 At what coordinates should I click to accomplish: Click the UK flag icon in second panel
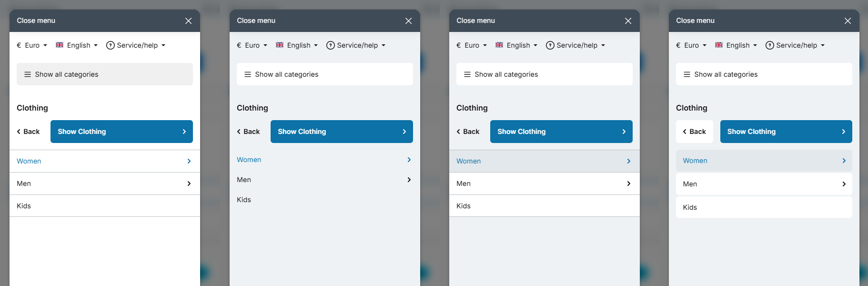tap(280, 45)
